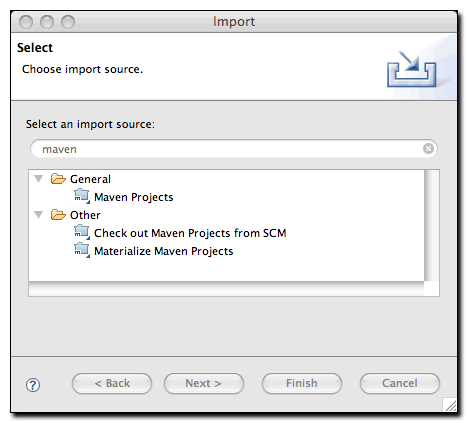Click the Other folder icon

click(58, 215)
